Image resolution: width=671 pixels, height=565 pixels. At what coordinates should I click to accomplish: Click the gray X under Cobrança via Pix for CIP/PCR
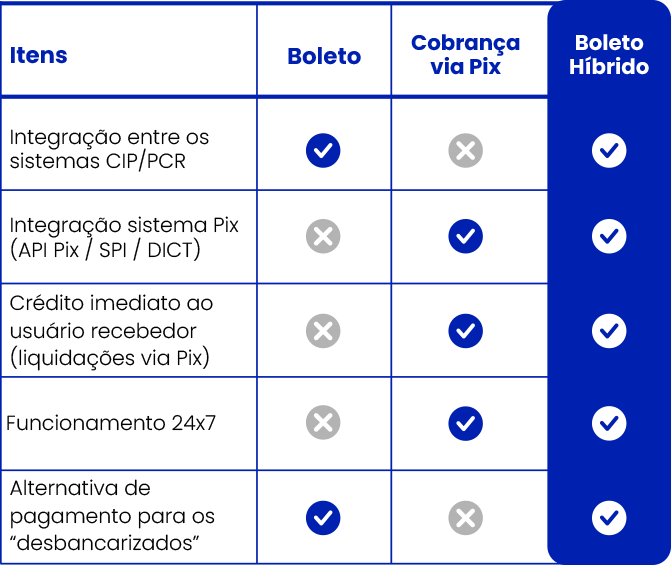[x=466, y=150]
